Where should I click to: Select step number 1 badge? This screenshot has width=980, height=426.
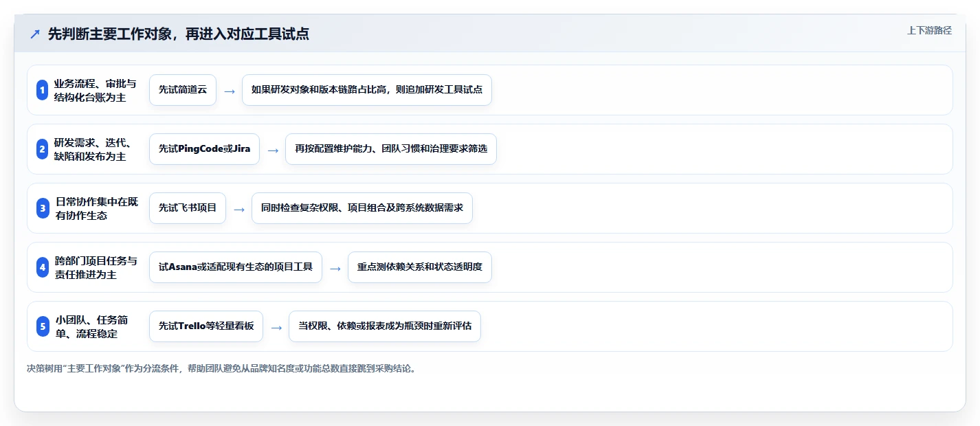tap(42, 90)
